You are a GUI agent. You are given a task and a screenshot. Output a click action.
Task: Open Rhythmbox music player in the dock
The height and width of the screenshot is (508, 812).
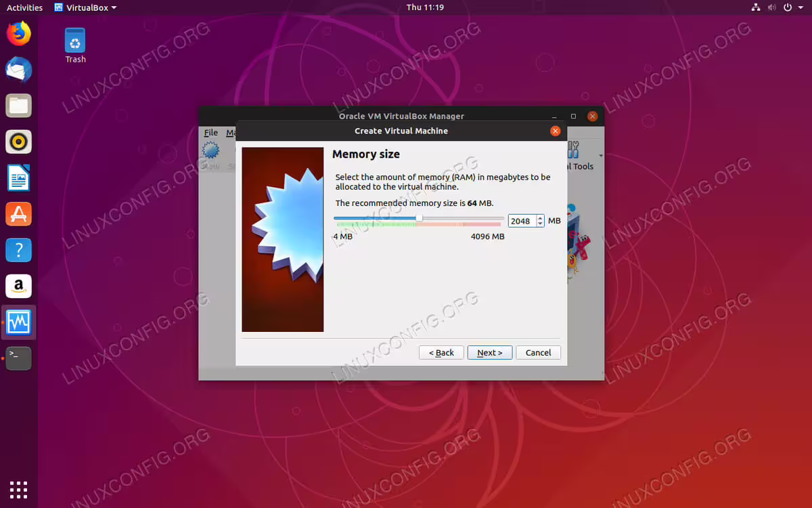[19, 142]
